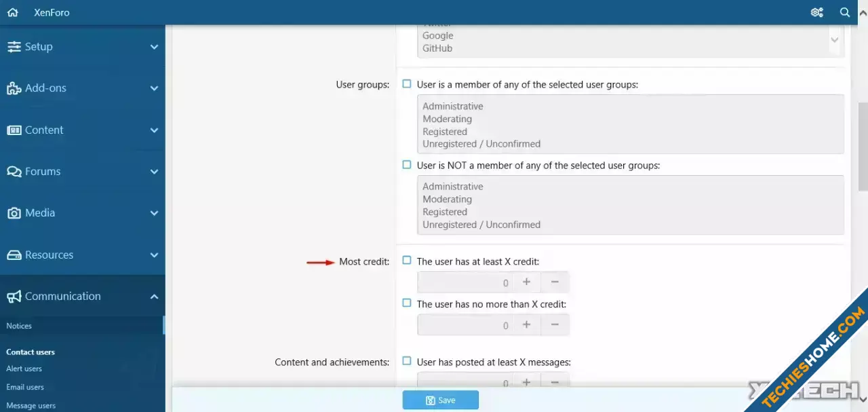Check 'The user has at least X credit'

pos(407,260)
